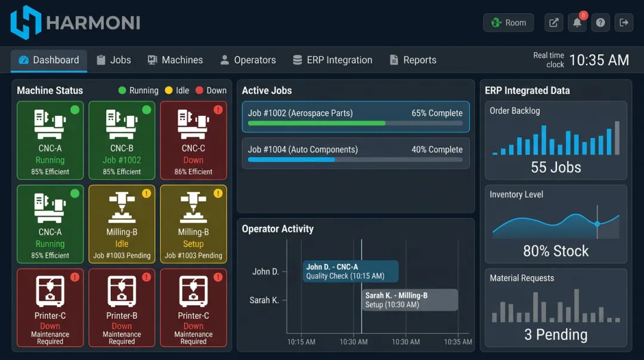
Task: Click the "55 Jobs" value
Action: click(556, 167)
